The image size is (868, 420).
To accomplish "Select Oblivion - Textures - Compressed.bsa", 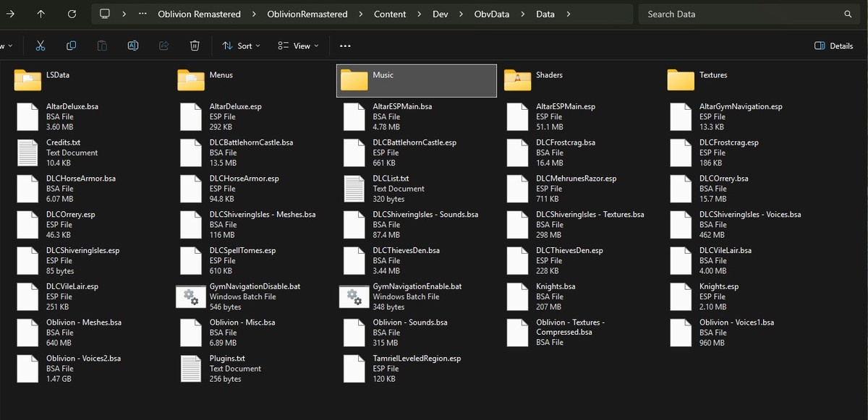I will [581, 333].
